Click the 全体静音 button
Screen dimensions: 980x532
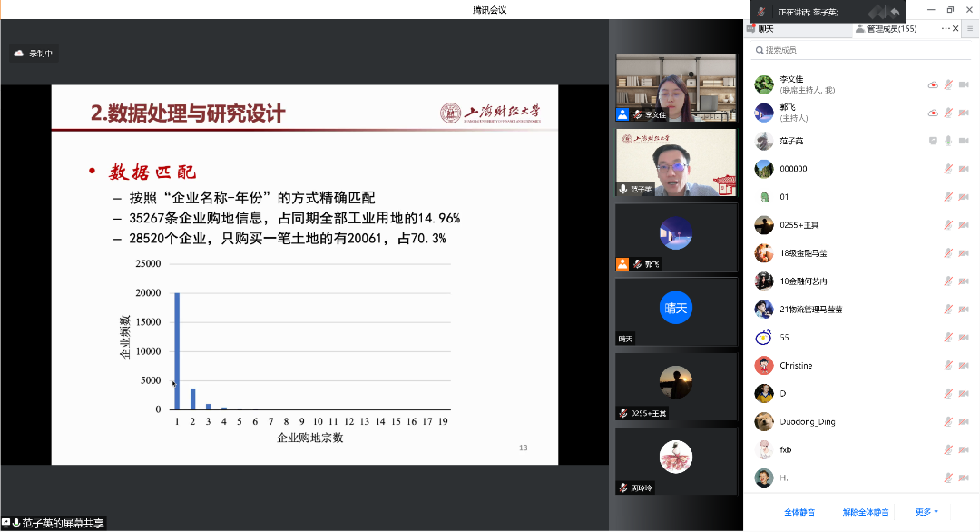tap(799, 512)
